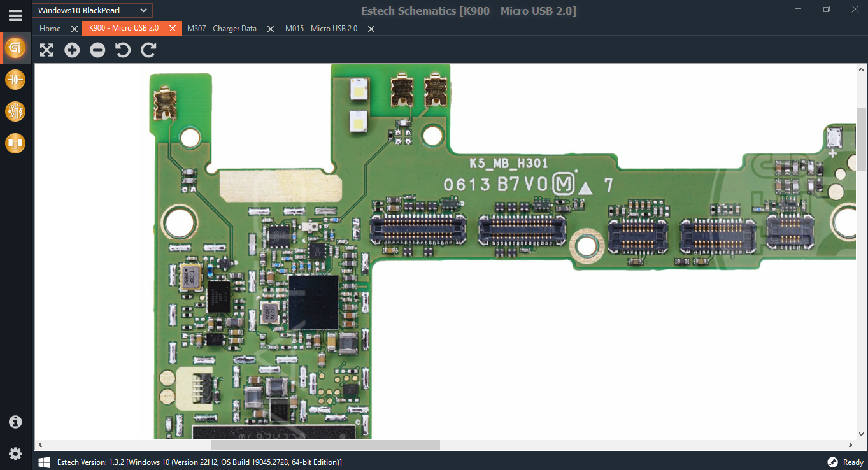Close the K900 - Micro USB 2.0 tab
868x470 pixels.
[x=172, y=29]
